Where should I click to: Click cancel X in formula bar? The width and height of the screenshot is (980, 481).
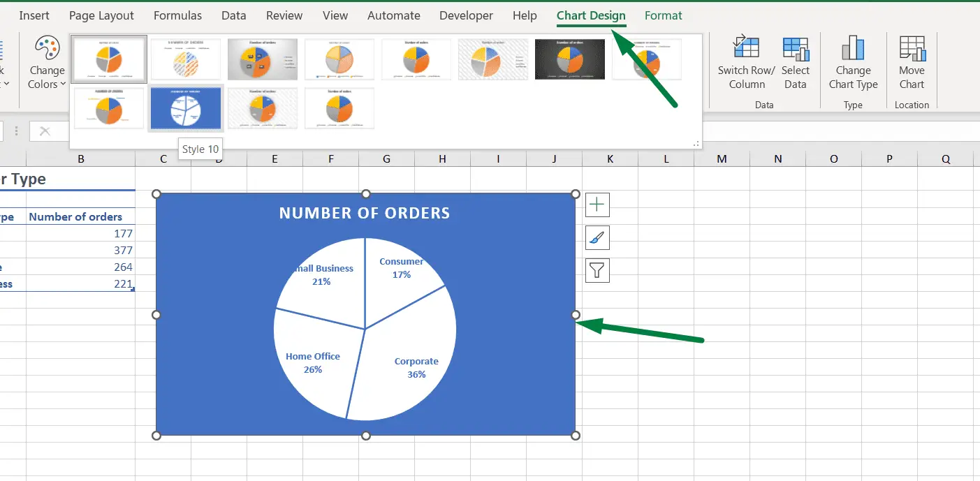[45, 131]
